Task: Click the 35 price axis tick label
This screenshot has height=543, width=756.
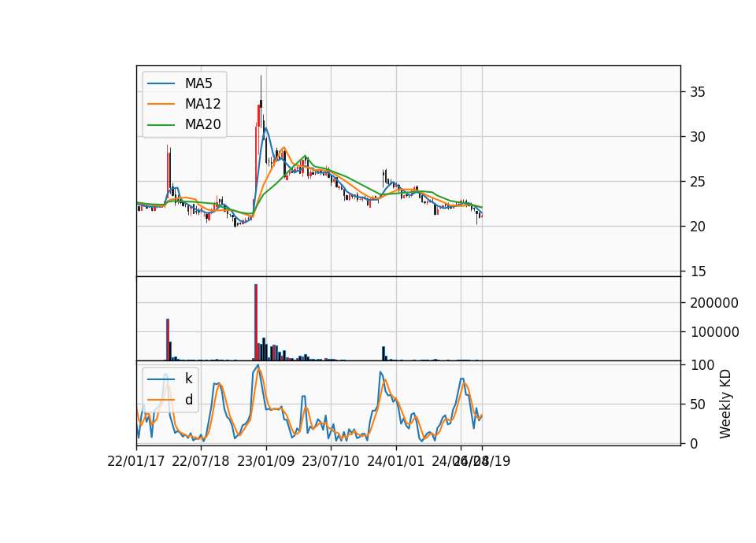Action: (697, 92)
